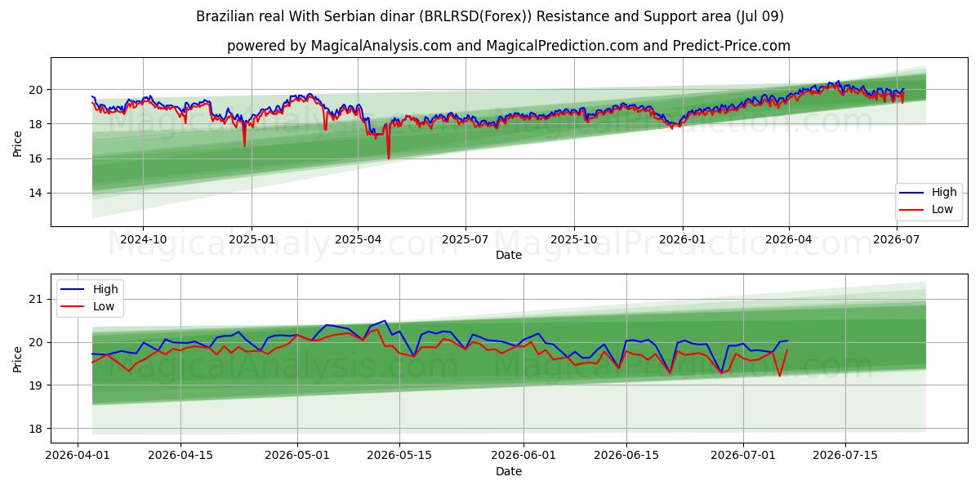The width and height of the screenshot is (980, 490).
Task: Click the 2026-05-15 tick label
Action: coord(400,457)
